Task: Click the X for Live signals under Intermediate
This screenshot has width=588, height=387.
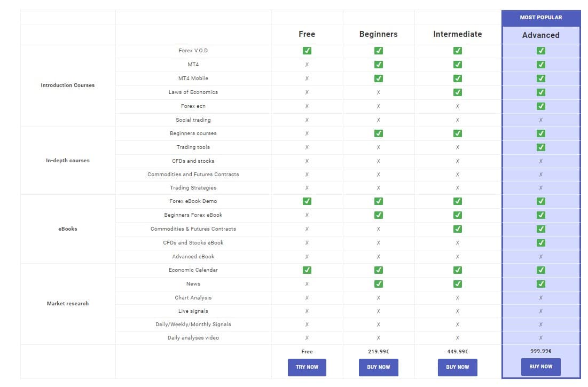Action: click(457, 311)
